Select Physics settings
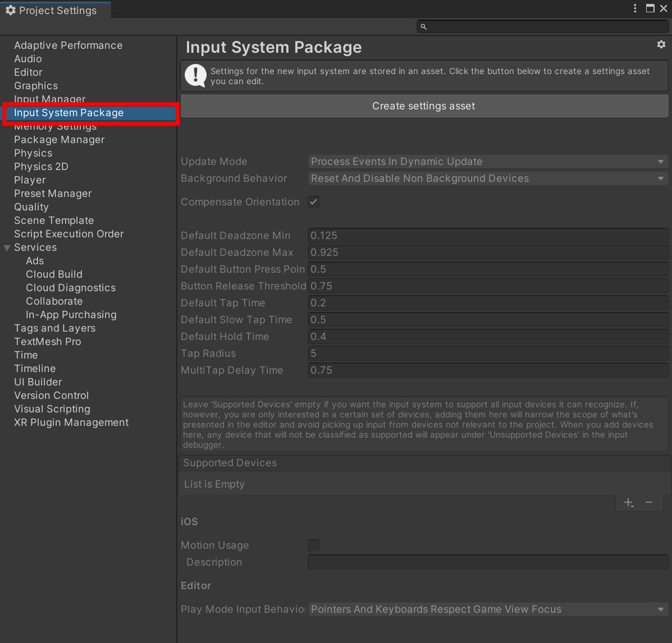Image resolution: width=672 pixels, height=643 pixels. tap(33, 153)
